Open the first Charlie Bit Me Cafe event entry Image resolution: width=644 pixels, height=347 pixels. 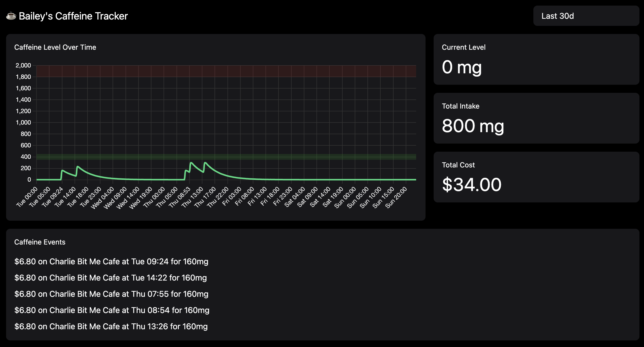pos(111,262)
